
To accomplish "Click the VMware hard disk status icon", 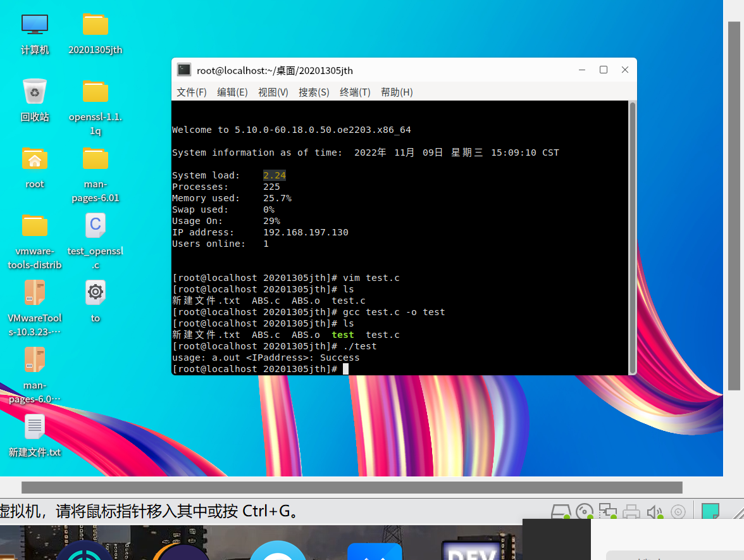I will pyautogui.click(x=561, y=512).
